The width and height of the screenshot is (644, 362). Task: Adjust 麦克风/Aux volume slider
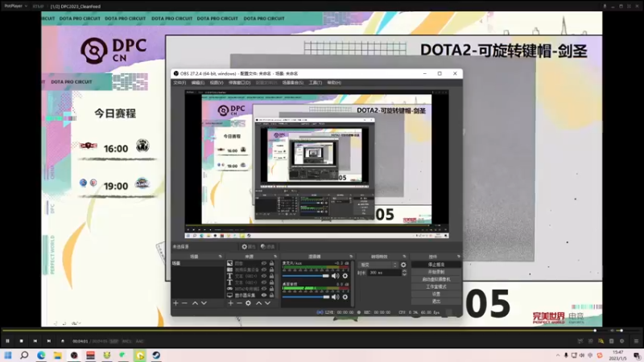(306, 276)
